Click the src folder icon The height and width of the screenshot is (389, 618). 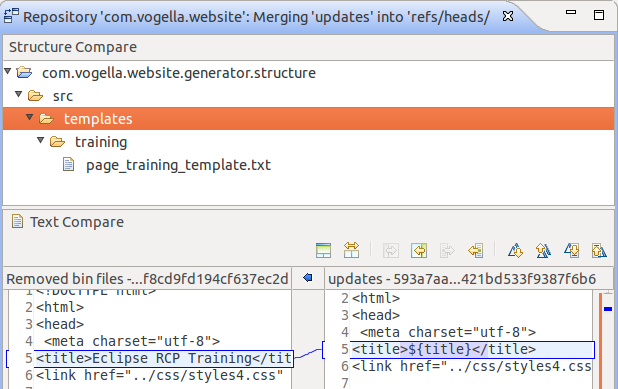tap(35, 96)
